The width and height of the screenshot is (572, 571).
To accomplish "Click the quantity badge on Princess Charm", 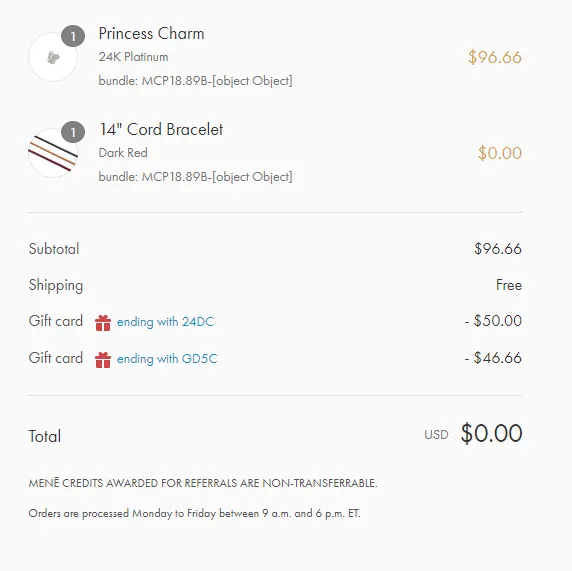I will click(x=73, y=36).
